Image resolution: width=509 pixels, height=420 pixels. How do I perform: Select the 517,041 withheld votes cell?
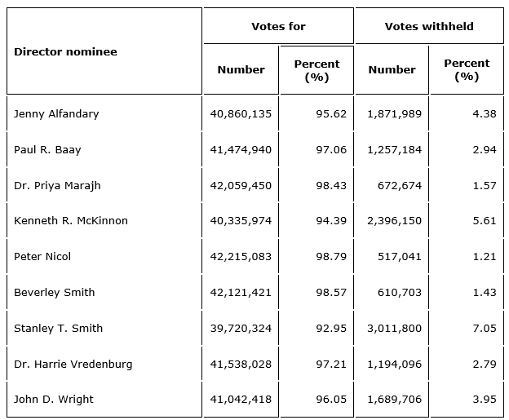401,256
